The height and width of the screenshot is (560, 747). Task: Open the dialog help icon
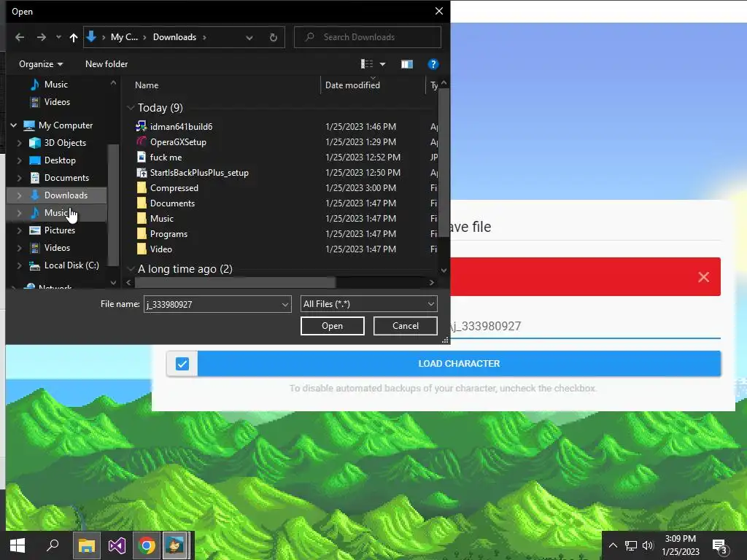[433, 64]
